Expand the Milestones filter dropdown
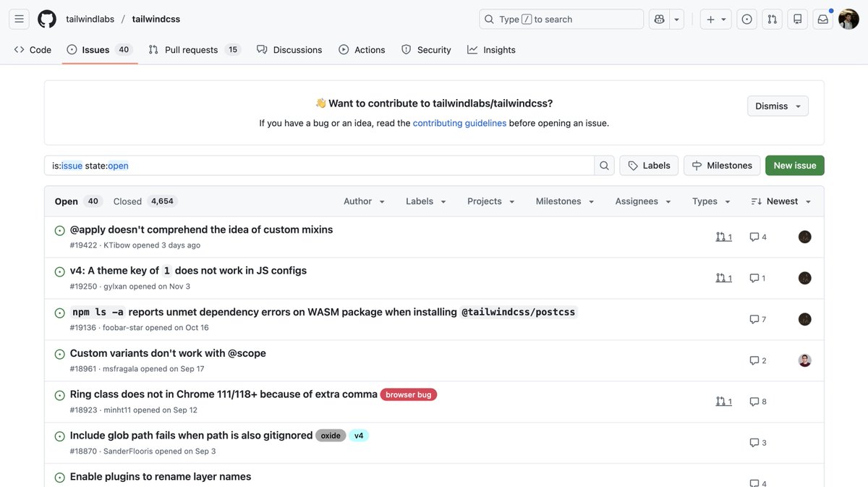This screenshot has width=868, height=487. (565, 201)
